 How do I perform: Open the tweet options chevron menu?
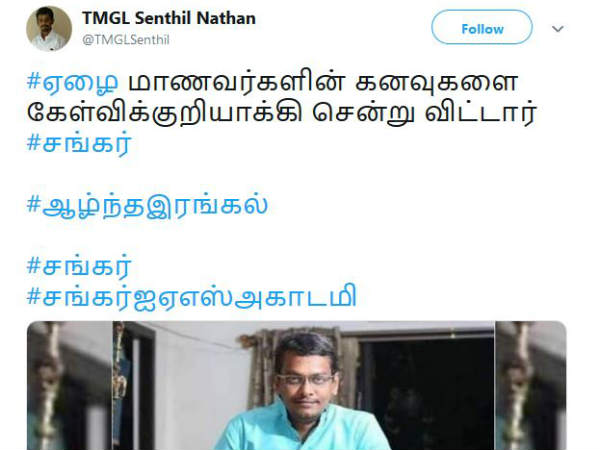[x=558, y=29]
